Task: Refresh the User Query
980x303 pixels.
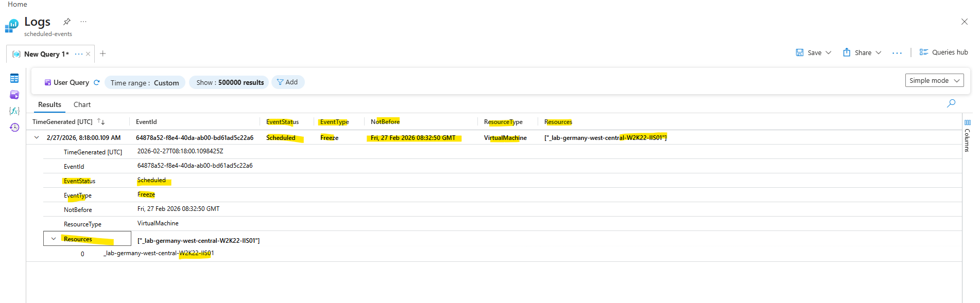Action: pyautogui.click(x=96, y=82)
